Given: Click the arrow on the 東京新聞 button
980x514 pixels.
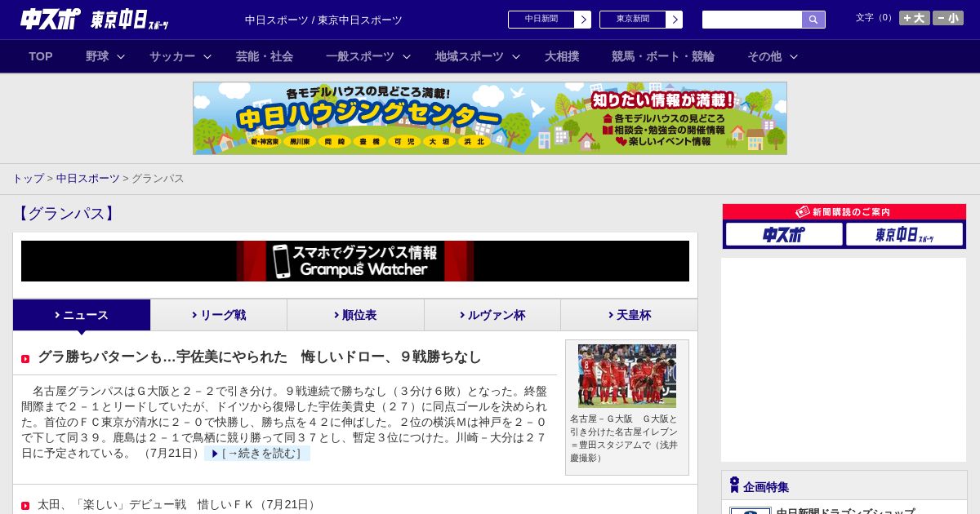Looking at the screenshot, I should [675, 20].
